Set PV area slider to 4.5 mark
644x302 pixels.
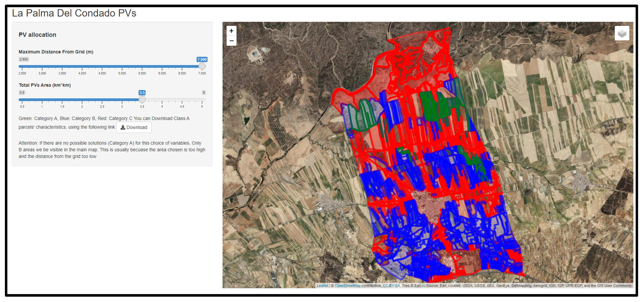[182, 100]
